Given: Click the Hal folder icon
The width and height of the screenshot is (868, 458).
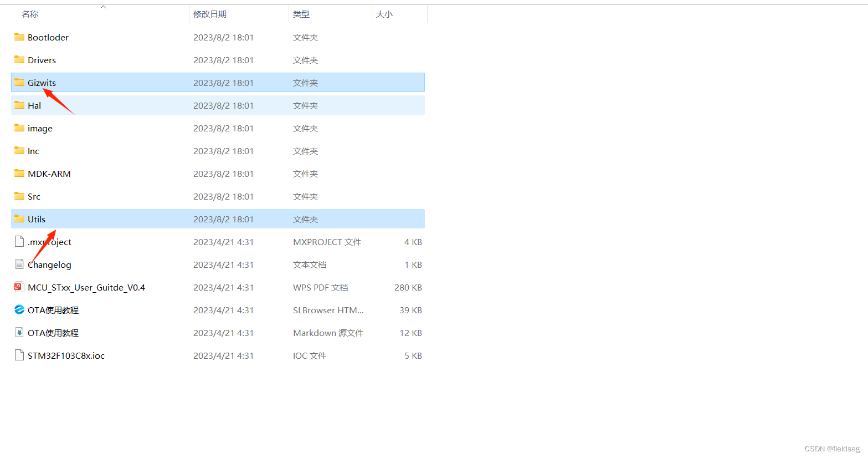Looking at the screenshot, I should click(x=19, y=105).
